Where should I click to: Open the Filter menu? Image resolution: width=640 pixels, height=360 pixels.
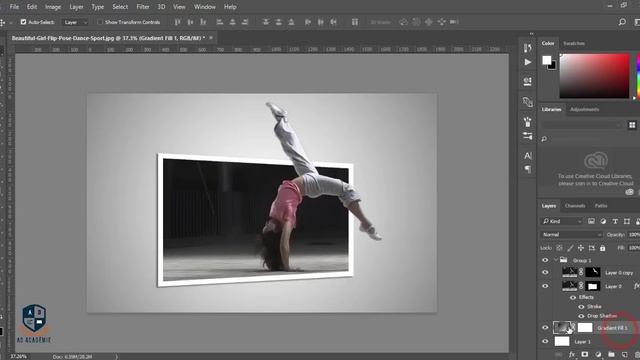click(x=142, y=7)
